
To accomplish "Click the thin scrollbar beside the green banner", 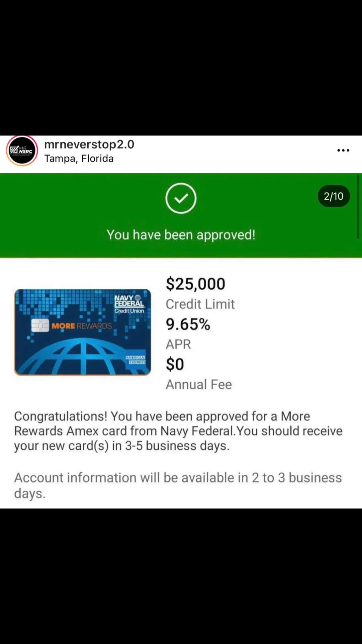I will [358, 207].
